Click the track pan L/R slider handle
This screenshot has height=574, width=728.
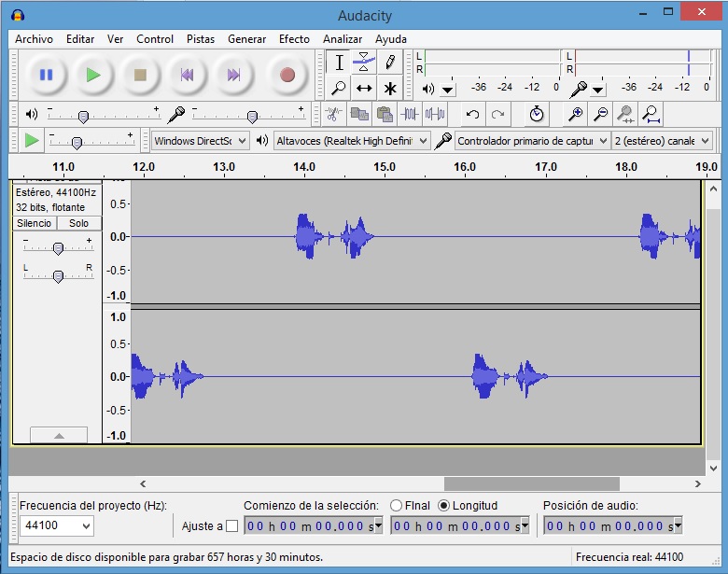[58, 277]
